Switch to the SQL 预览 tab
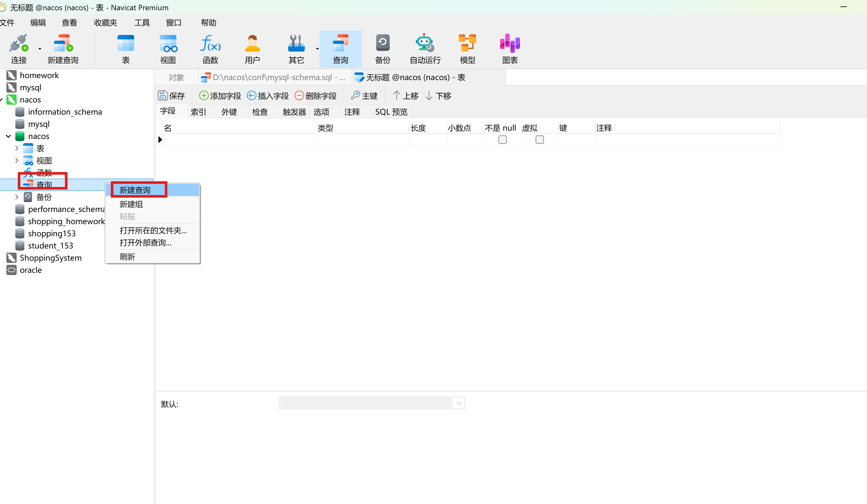The height and width of the screenshot is (504, 867). click(391, 112)
